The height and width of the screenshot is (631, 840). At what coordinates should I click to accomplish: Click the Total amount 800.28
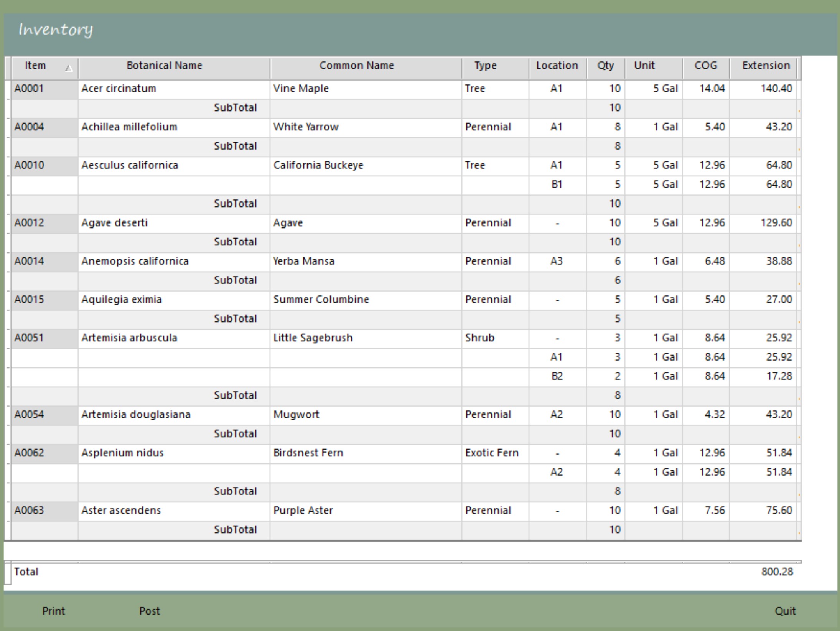click(777, 572)
